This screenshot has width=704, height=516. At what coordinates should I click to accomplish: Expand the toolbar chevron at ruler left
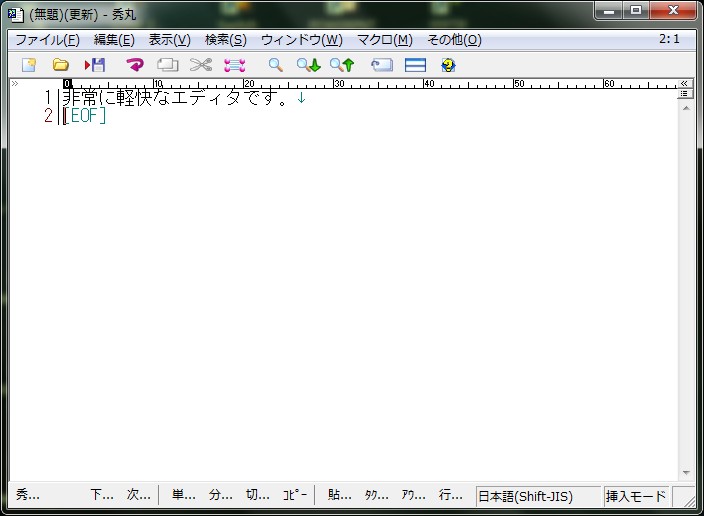pyautogui.click(x=14, y=84)
